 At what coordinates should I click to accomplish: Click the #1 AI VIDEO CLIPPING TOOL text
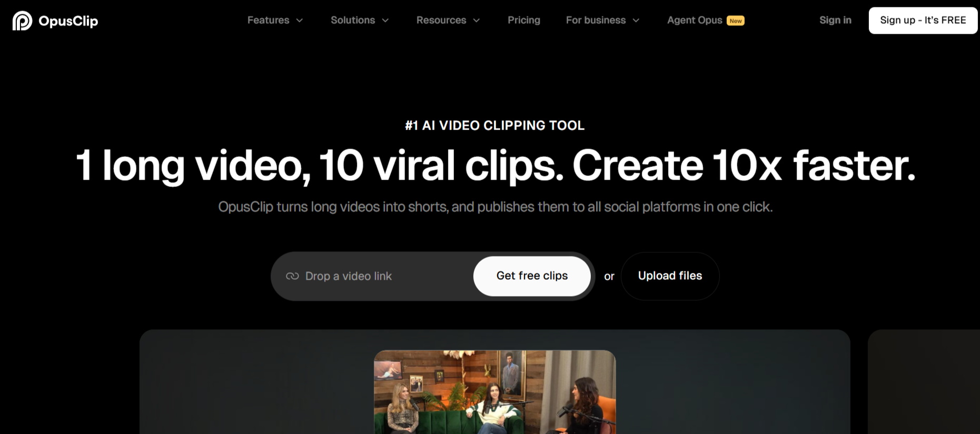pyautogui.click(x=494, y=125)
